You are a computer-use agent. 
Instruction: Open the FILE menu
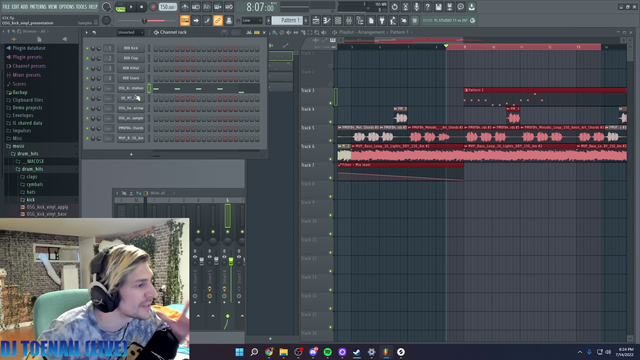point(6,7)
